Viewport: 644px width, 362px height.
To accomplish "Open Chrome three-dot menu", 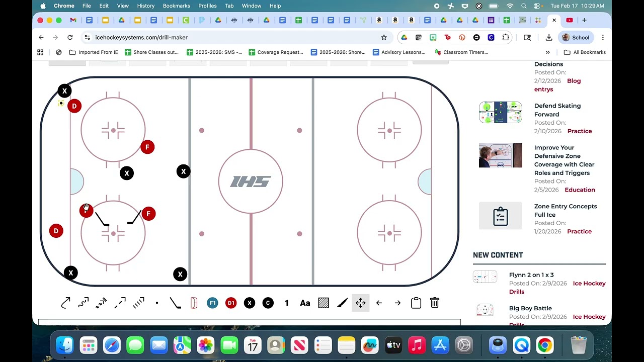I will tap(603, 37).
